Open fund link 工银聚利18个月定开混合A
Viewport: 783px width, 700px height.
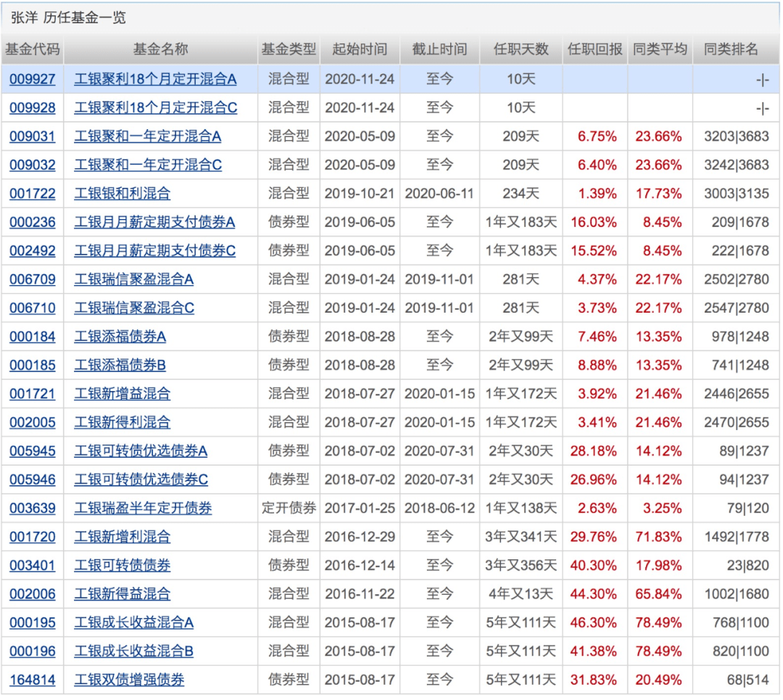[x=155, y=79]
